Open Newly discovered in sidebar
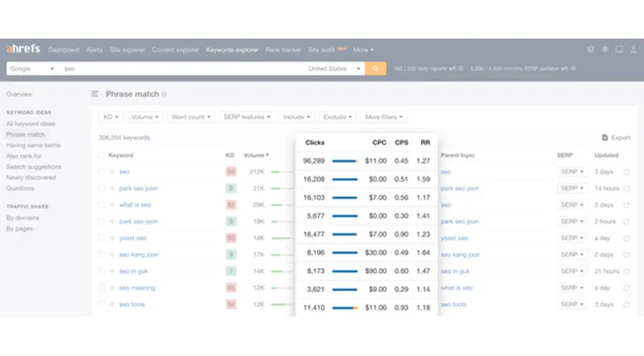 click(x=31, y=178)
